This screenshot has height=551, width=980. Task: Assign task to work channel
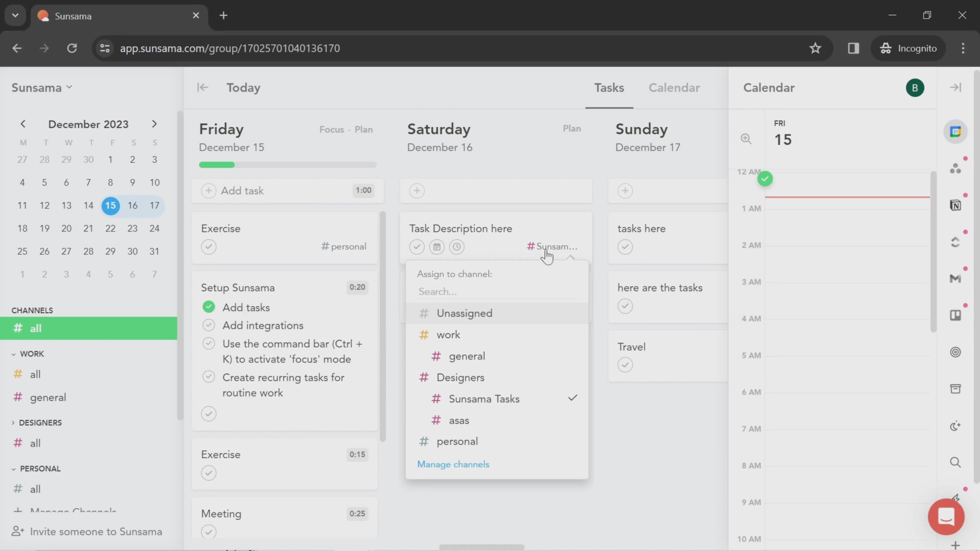coord(497,335)
